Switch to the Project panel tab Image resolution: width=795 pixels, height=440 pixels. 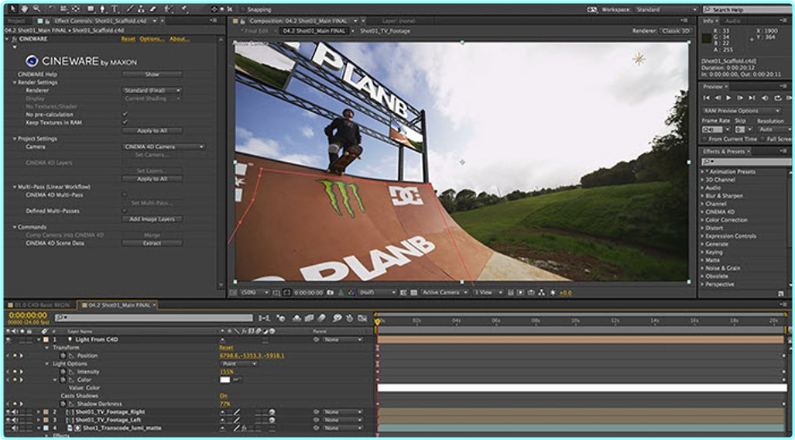17,21
